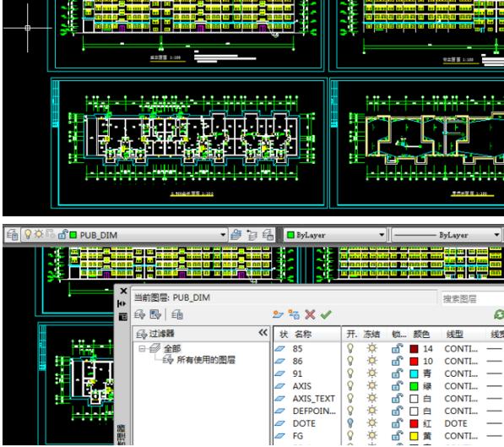Click the 颜色 column header
The image size is (504, 447).
pos(421,334)
